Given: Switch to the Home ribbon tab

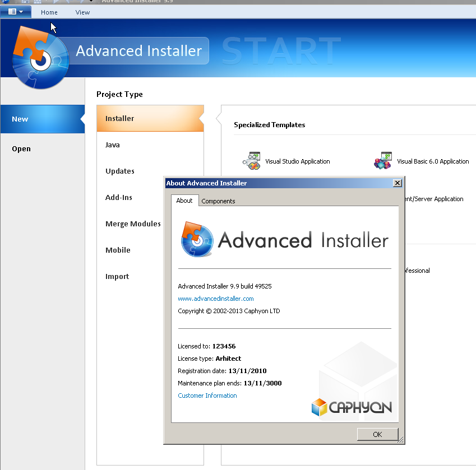Looking at the screenshot, I should [x=49, y=12].
